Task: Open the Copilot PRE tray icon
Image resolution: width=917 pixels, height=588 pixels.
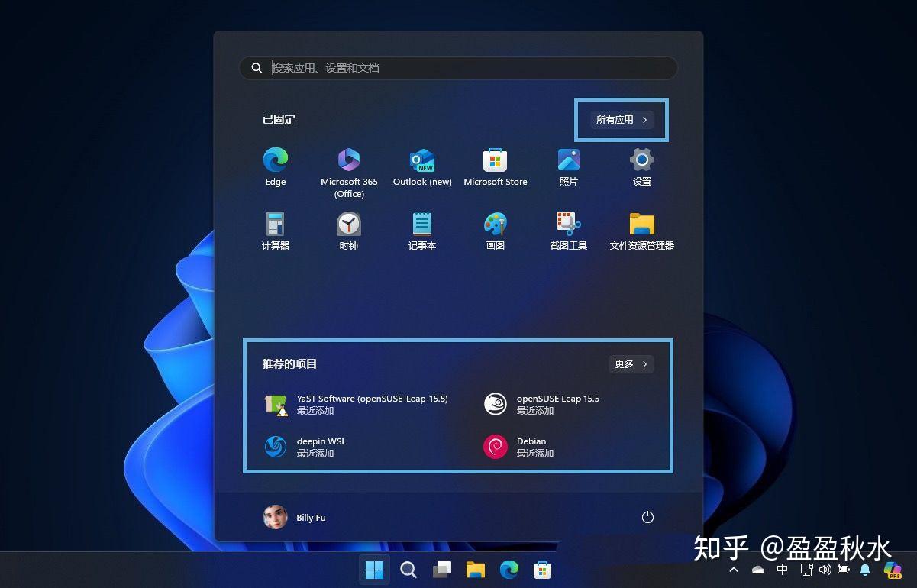Action: pyautogui.click(x=892, y=570)
